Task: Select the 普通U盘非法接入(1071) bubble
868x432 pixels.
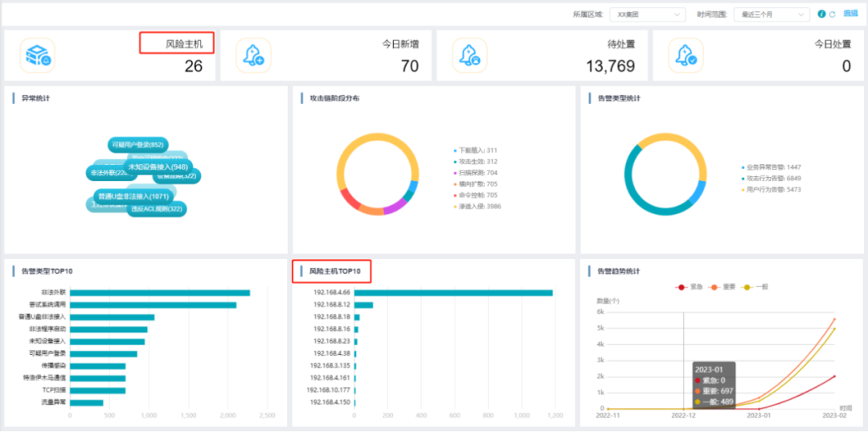Action: tap(133, 196)
